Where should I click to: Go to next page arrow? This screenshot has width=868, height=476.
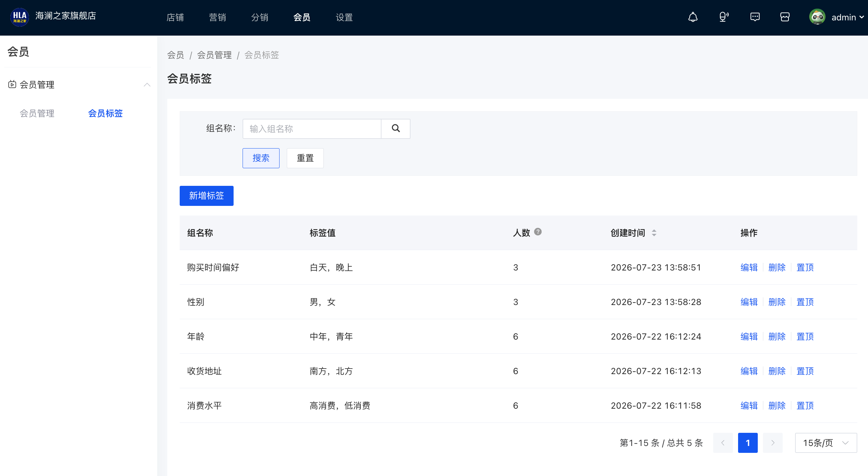[x=773, y=443]
